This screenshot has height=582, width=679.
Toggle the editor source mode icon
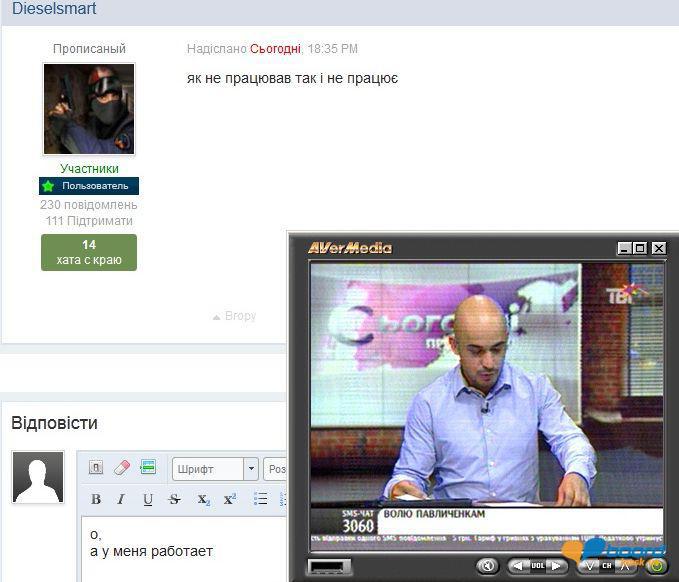pyautogui.click(x=96, y=467)
